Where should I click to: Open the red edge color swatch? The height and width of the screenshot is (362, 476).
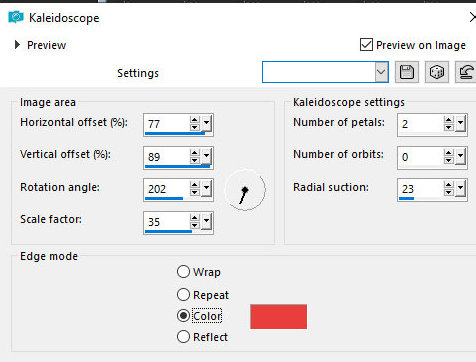[279, 317]
